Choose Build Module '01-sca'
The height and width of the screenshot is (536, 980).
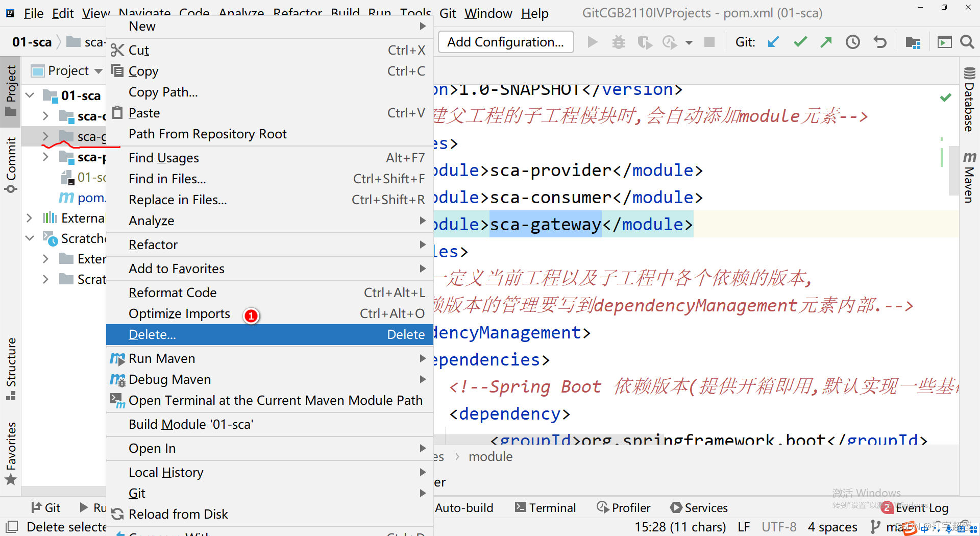(269, 424)
